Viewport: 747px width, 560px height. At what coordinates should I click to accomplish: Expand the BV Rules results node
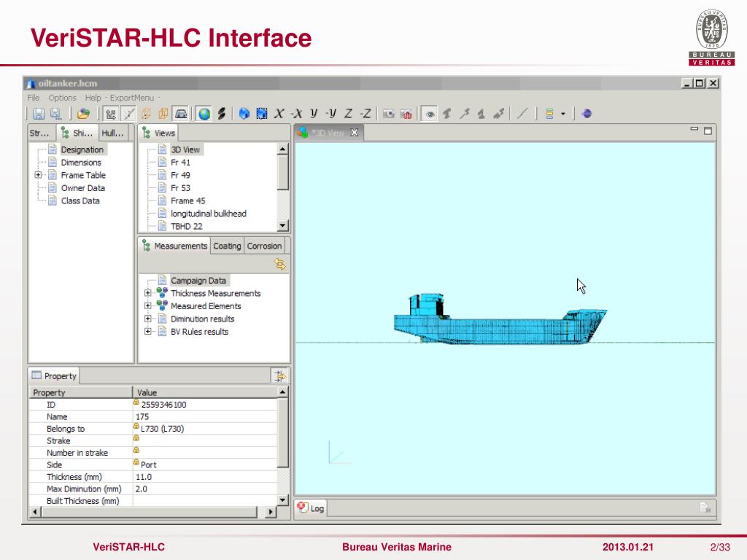pyautogui.click(x=147, y=332)
